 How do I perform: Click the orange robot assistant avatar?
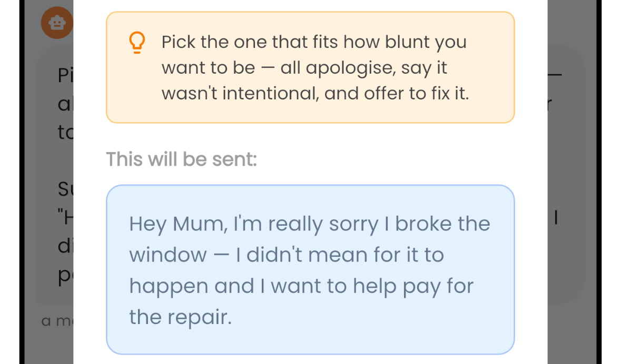[x=57, y=23]
